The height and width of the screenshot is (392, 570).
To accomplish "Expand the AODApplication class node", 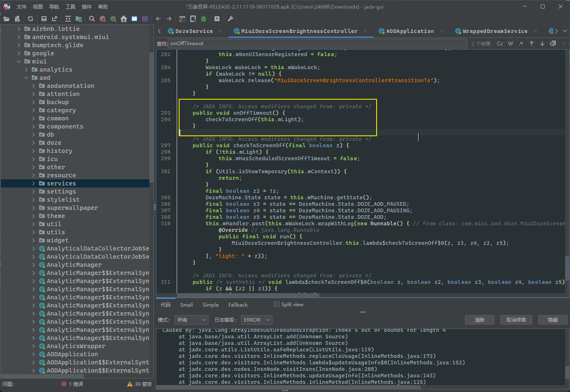I will pyautogui.click(x=33, y=354).
